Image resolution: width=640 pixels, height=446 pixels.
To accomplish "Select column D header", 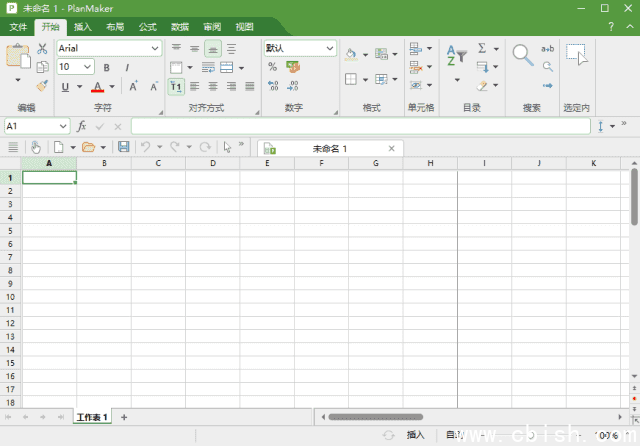I will point(213,163).
